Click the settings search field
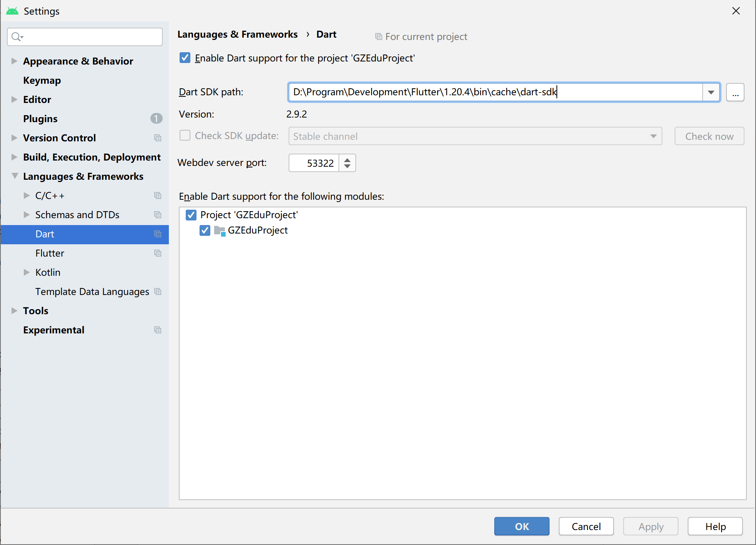Screen dimensions: 756x545 85,37
